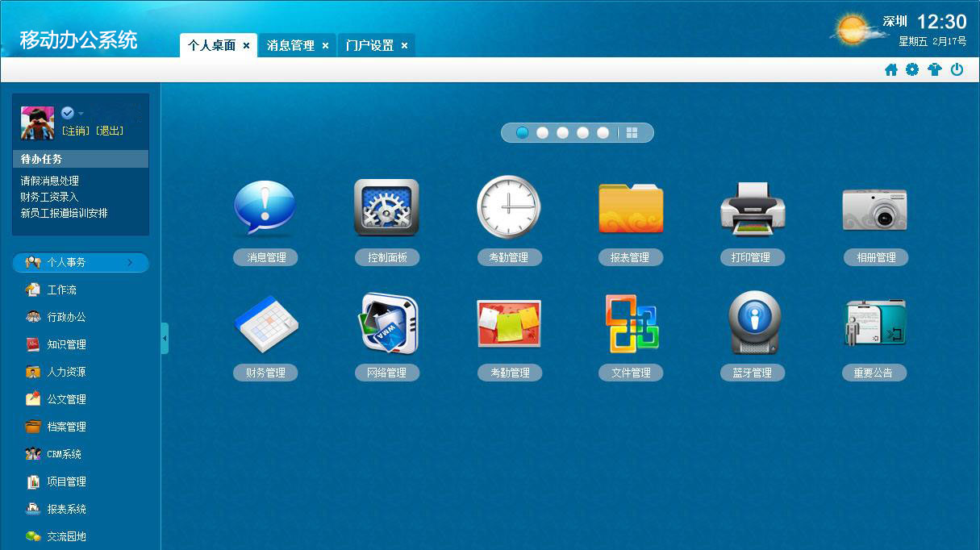This screenshot has width=980, height=550.
Task: Switch to the 门户设置 tab
Action: tap(369, 45)
